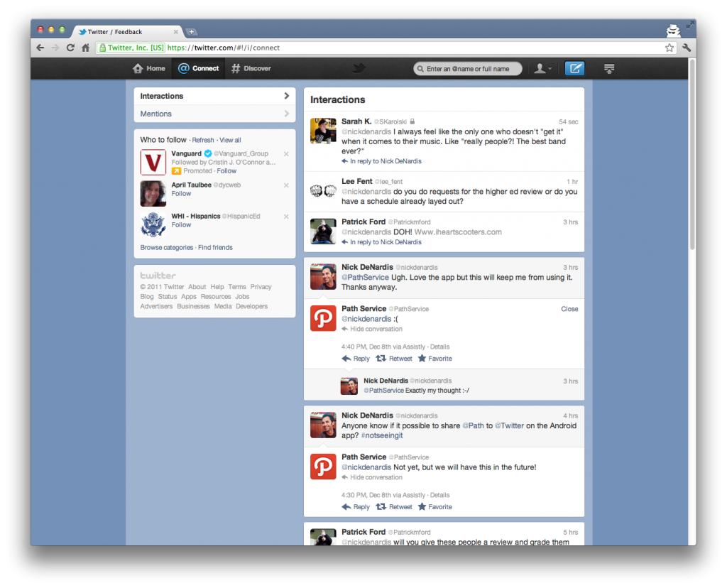The height and width of the screenshot is (588, 727).
Task: Favorite Path Service's :( tweet
Action: pos(435,359)
